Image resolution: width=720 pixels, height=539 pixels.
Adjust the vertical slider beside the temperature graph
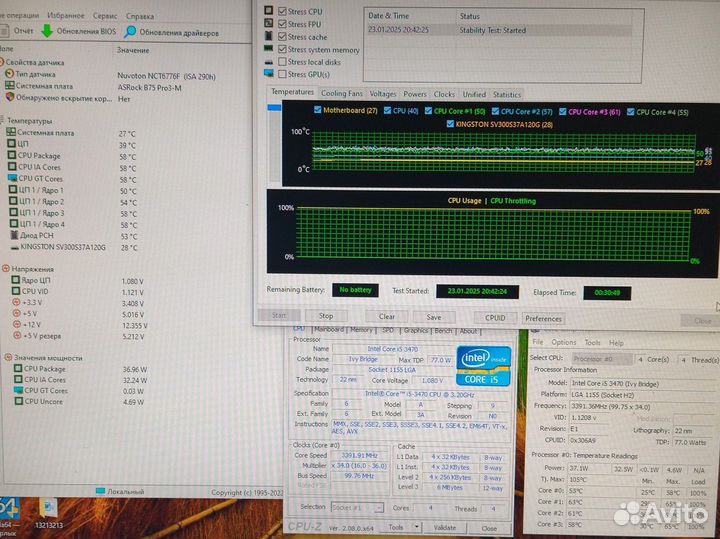[274, 107]
